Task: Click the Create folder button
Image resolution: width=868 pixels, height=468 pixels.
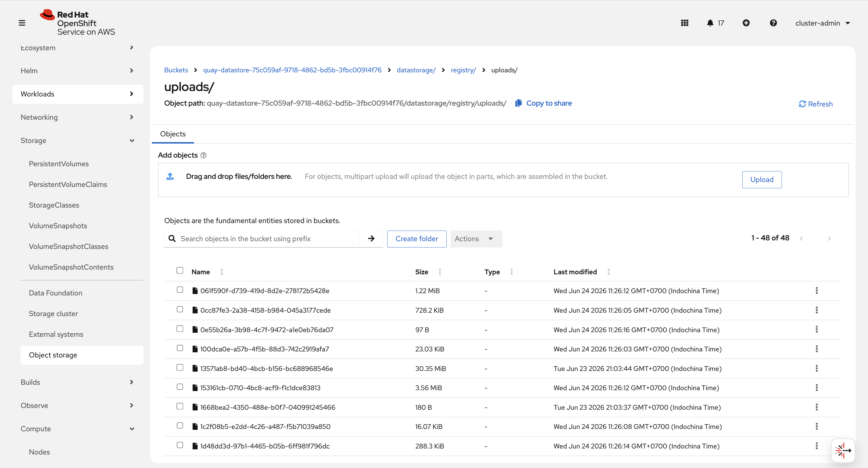Action: click(416, 239)
